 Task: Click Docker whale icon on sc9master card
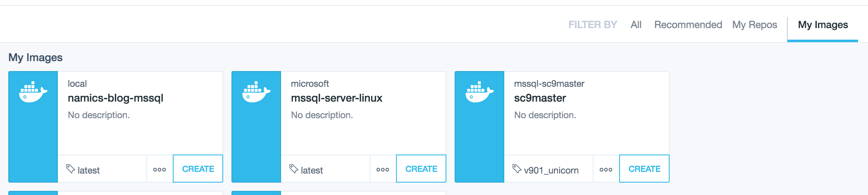[x=479, y=92]
